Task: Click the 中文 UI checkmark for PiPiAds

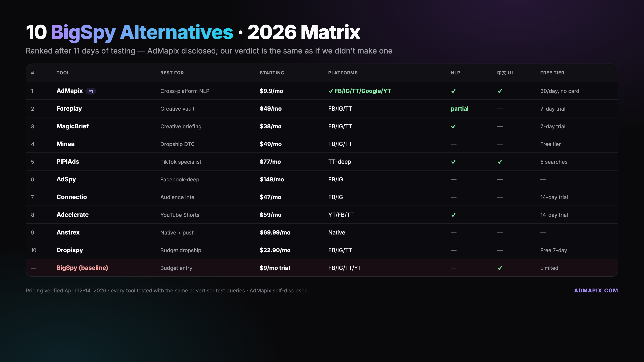Action: 500,162
